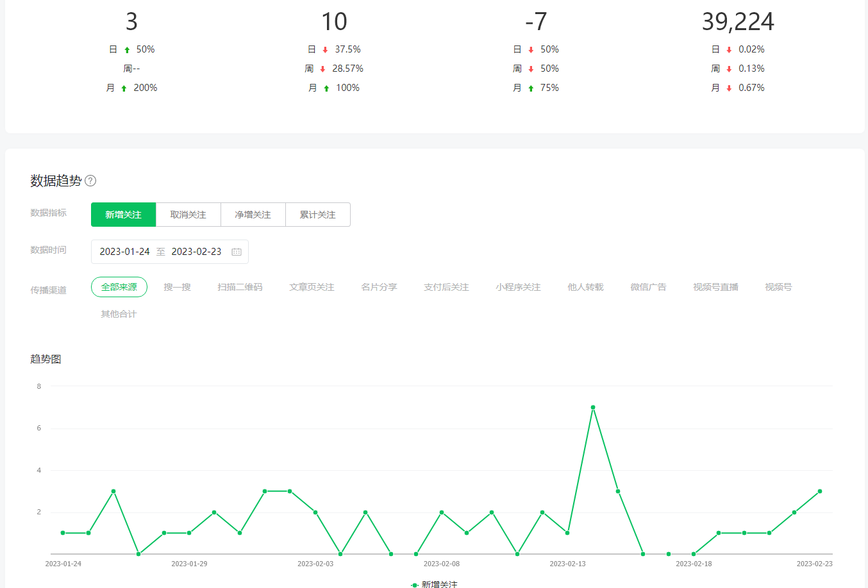The width and height of the screenshot is (868, 588).
Task: Select the 新增关注 metric tab
Action: click(x=124, y=215)
